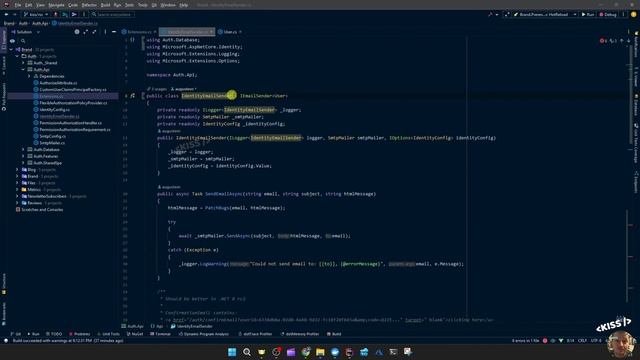The image size is (640, 360).
Task: Click the back navigation arrow
Action: [x=6, y=14]
